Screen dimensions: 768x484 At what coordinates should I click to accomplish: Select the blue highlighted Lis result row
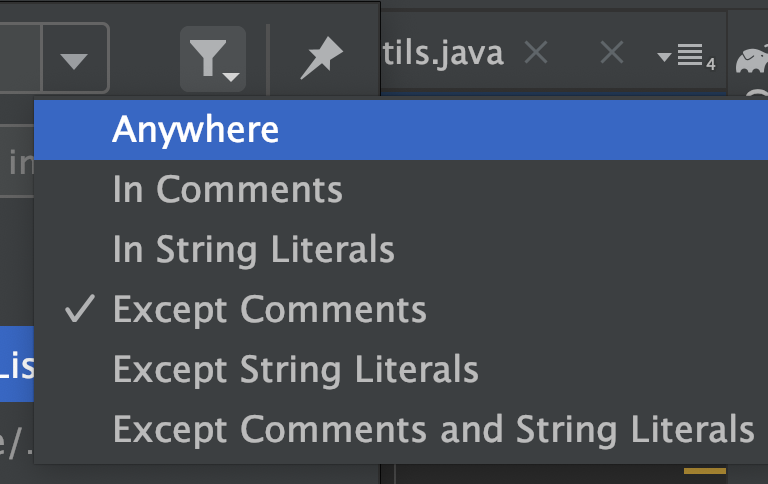click(x=16, y=366)
